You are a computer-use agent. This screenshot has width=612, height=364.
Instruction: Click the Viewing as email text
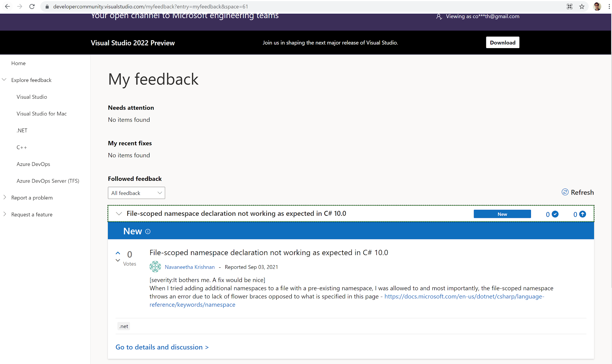[483, 16]
